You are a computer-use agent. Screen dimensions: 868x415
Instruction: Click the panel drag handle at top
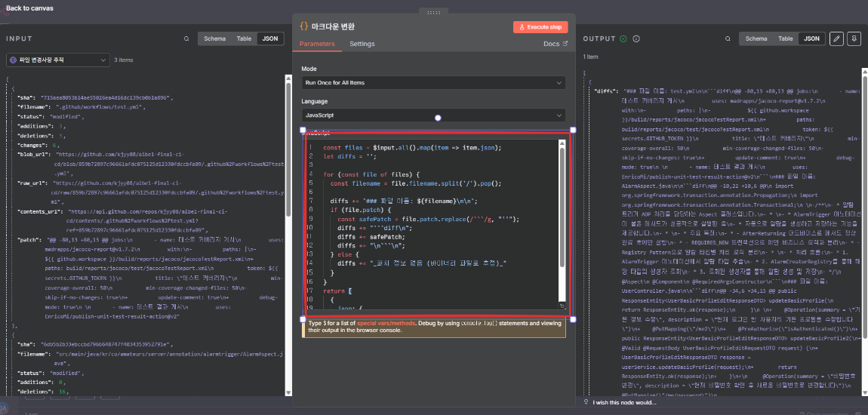[x=434, y=12]
